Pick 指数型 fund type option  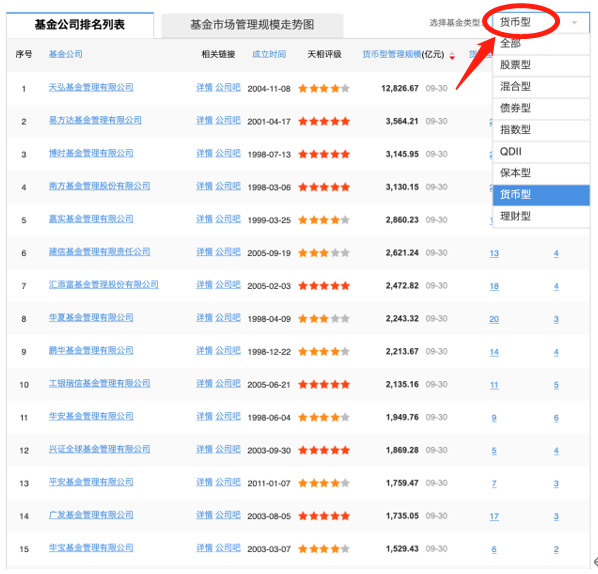541,130
